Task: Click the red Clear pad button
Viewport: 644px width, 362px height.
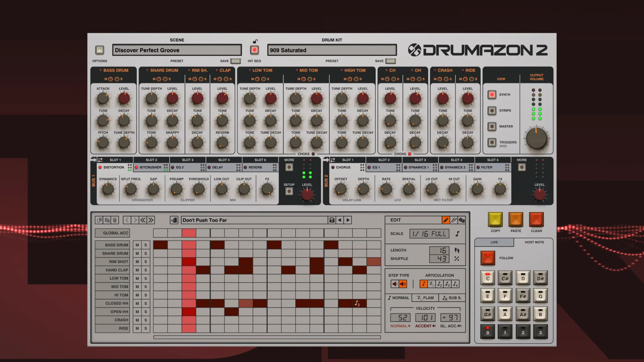Action: (536, 220)
